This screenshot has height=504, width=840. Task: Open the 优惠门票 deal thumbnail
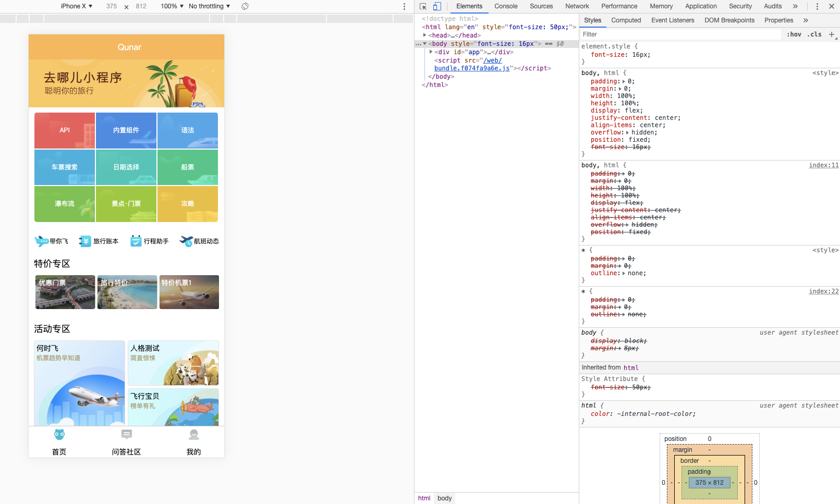(x=65, y=292)
